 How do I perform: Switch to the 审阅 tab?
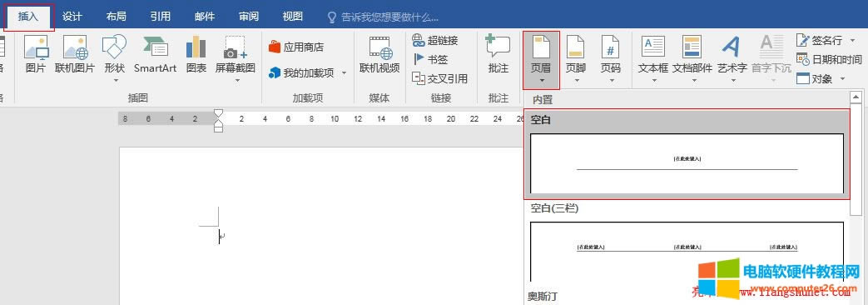point(249,16)
